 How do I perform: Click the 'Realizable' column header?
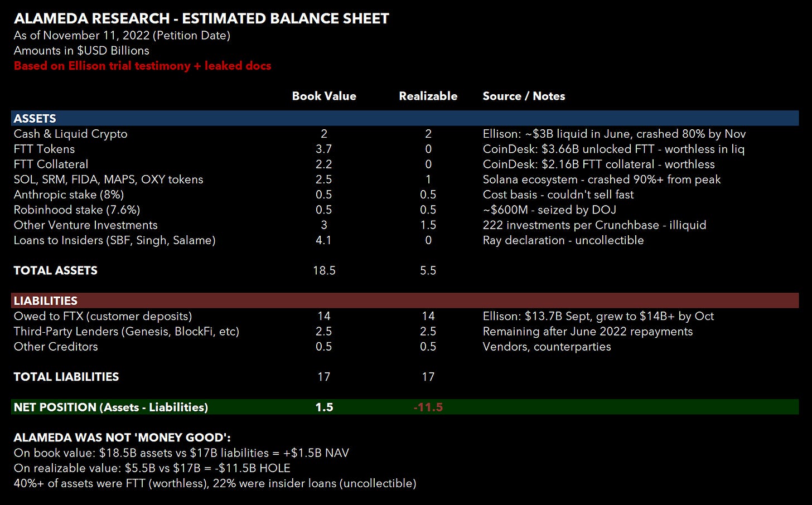coord(428,96)
